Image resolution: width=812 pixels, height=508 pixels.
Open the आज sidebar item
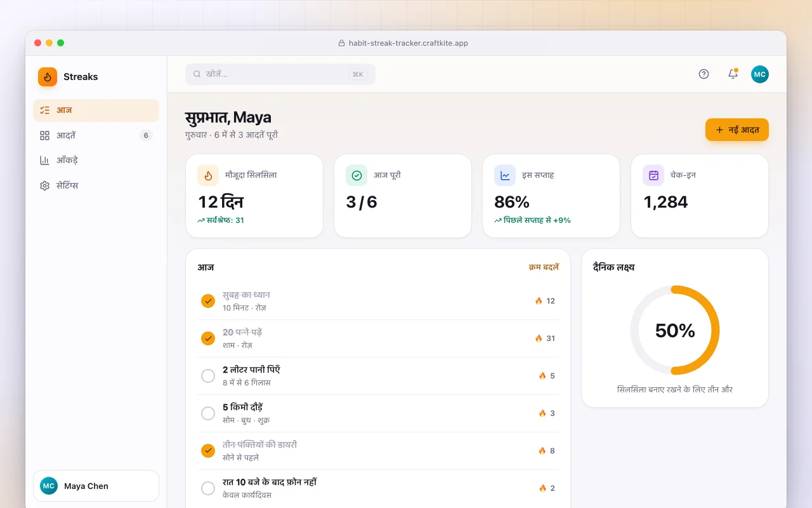(96, 110)
